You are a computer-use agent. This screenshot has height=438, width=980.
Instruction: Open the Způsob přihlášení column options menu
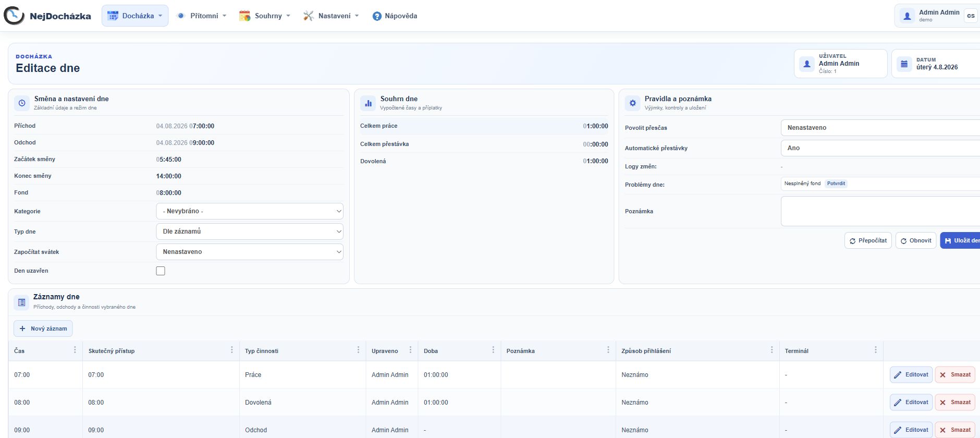pyautogui.click(x=771, y=350)
